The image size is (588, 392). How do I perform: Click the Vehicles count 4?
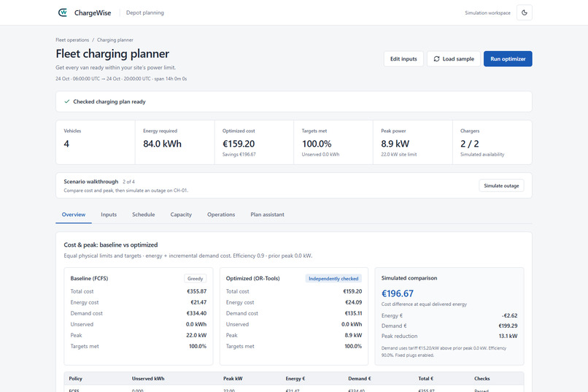(66, 144)
